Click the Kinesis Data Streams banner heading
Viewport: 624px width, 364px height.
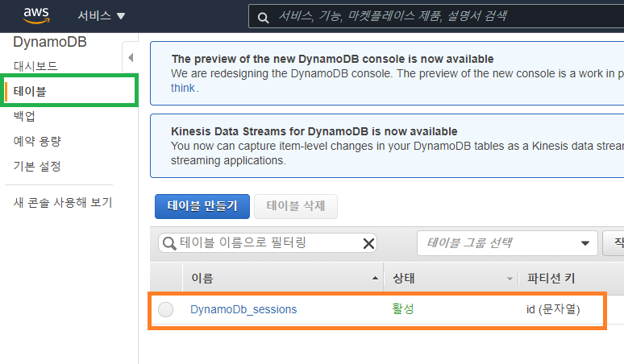(x=314, y=131)
